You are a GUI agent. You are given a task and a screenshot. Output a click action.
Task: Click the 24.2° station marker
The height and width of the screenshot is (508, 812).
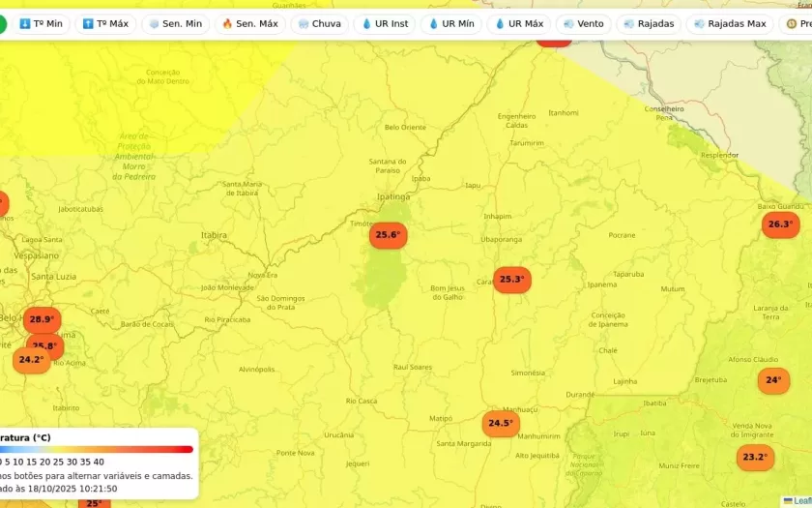pyautogui.click(x=31, y=360)
